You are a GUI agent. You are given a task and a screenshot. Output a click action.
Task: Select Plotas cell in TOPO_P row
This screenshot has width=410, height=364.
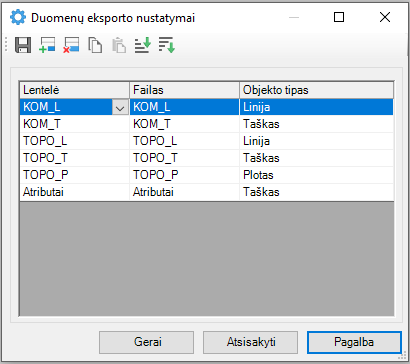point(316,175)
